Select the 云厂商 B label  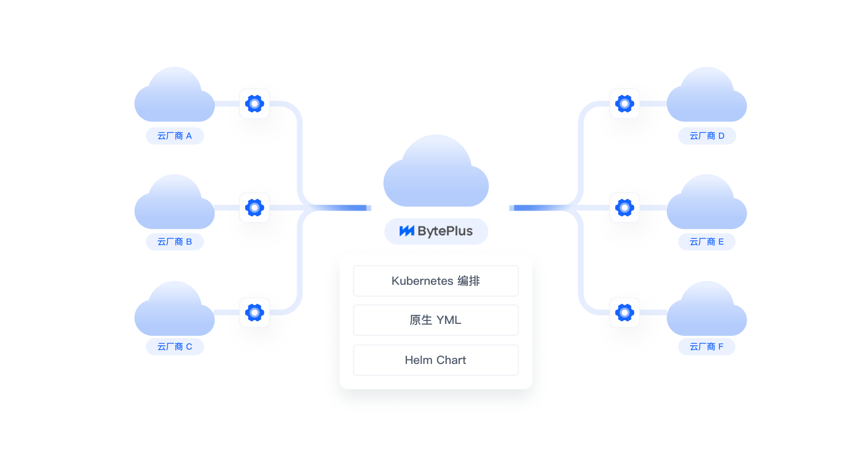(x=175, y=242)
